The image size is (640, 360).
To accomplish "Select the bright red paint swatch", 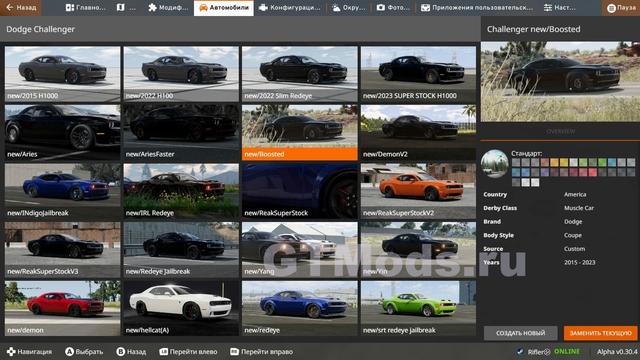I will pos(593,172).
